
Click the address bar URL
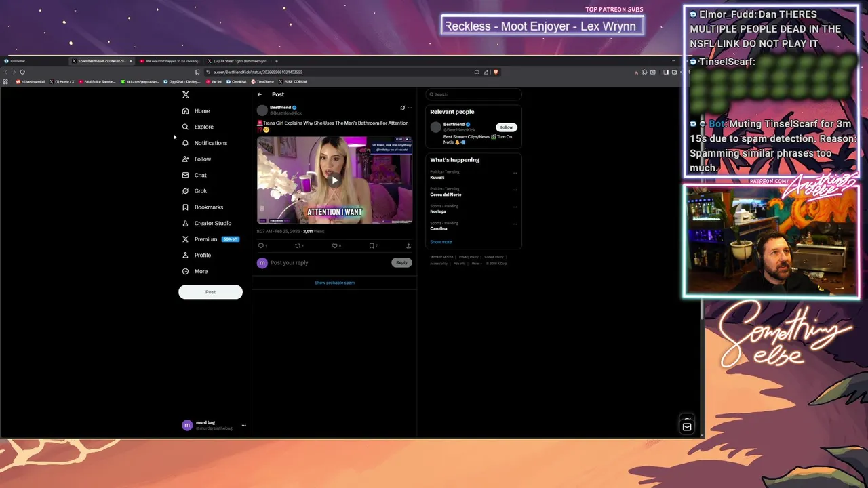pos(258,72)
